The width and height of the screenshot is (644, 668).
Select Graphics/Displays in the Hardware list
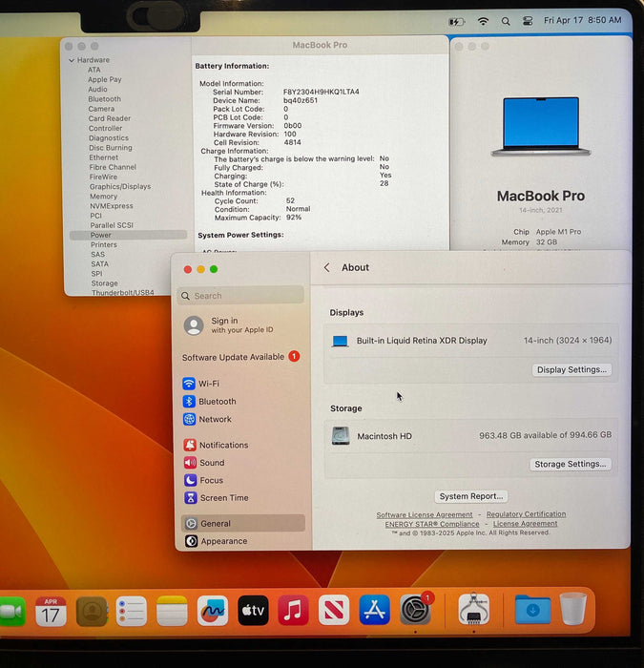pos(120,187)
